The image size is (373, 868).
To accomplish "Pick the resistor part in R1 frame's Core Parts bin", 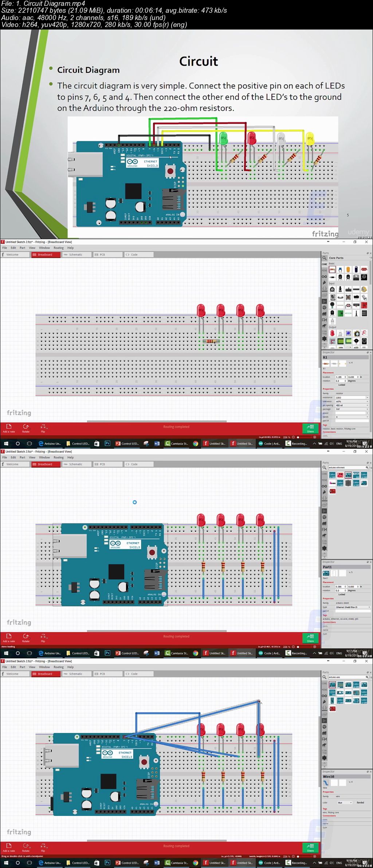I will tap(332, 269).
